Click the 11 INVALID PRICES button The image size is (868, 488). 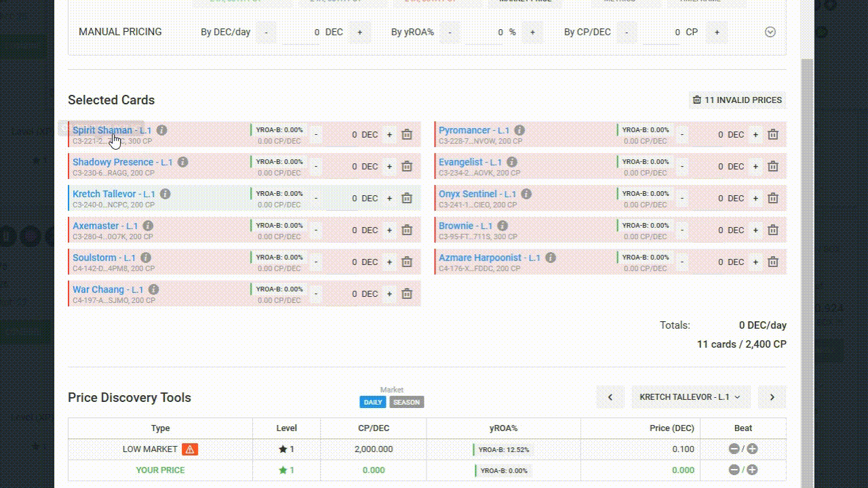point(737,100)
